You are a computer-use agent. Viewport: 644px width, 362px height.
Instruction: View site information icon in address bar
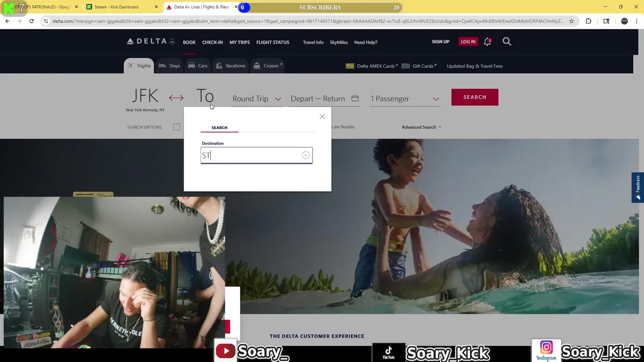(46, 21)
